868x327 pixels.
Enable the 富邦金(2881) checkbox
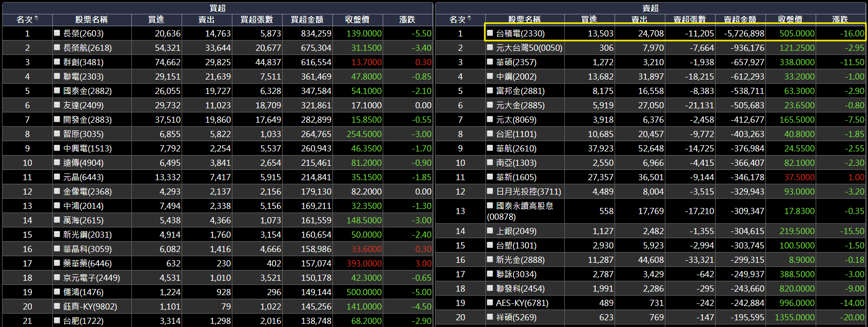coord(490,90)
